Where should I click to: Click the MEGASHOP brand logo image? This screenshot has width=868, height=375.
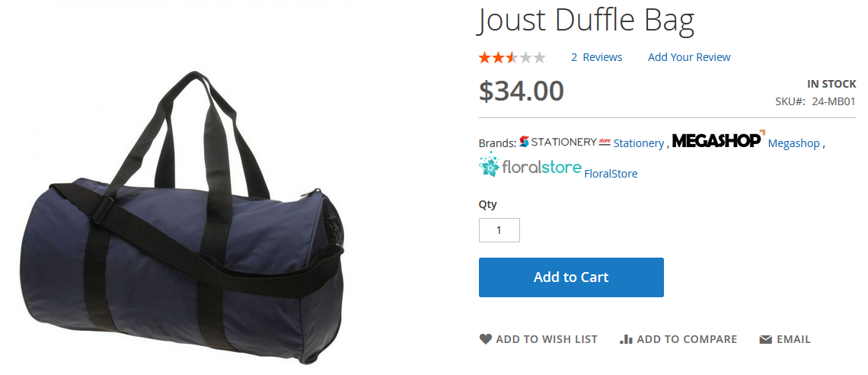pyautogui.click(x=719, y=139)
